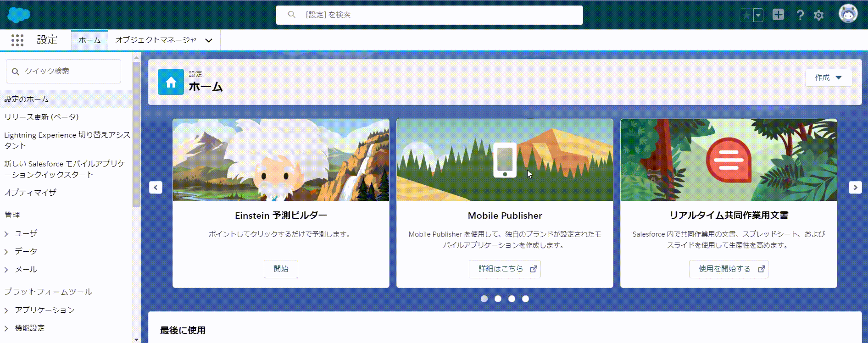868x343 pixels.
Task: Expand the メール tree section
Action: [x=6, y=270]
